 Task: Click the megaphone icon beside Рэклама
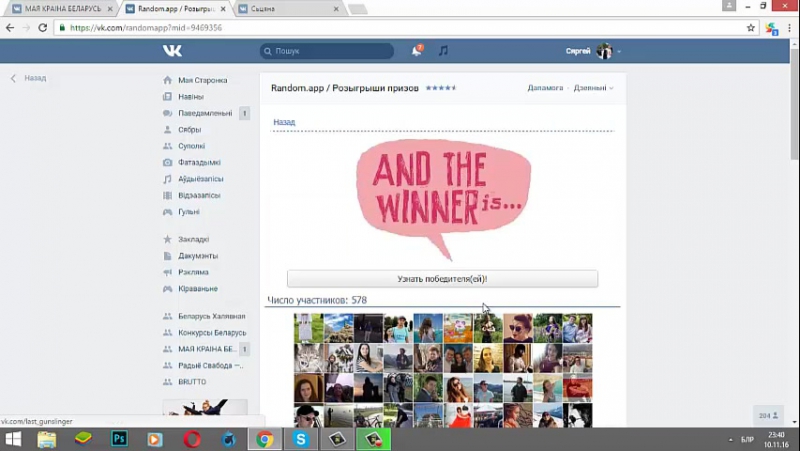click(x=167, y=272)
